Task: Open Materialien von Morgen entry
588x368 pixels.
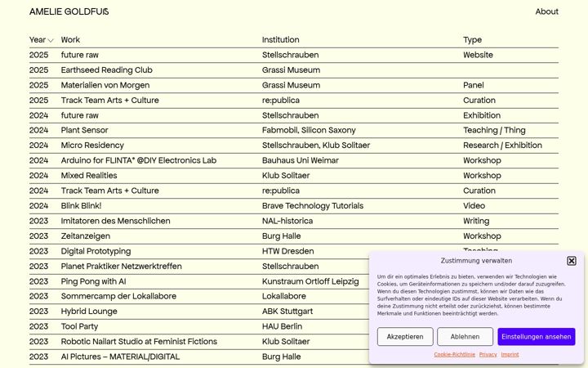Action: coord(105,85)
